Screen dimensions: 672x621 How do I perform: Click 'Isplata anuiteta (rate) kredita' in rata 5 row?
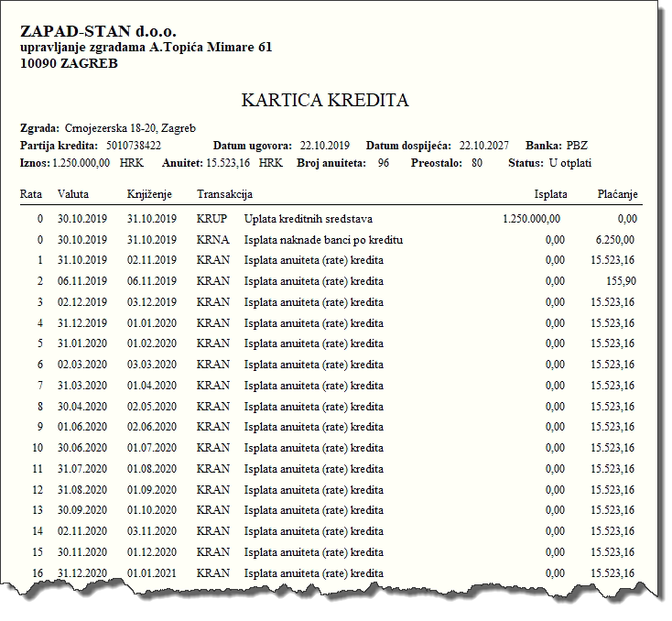314,344
